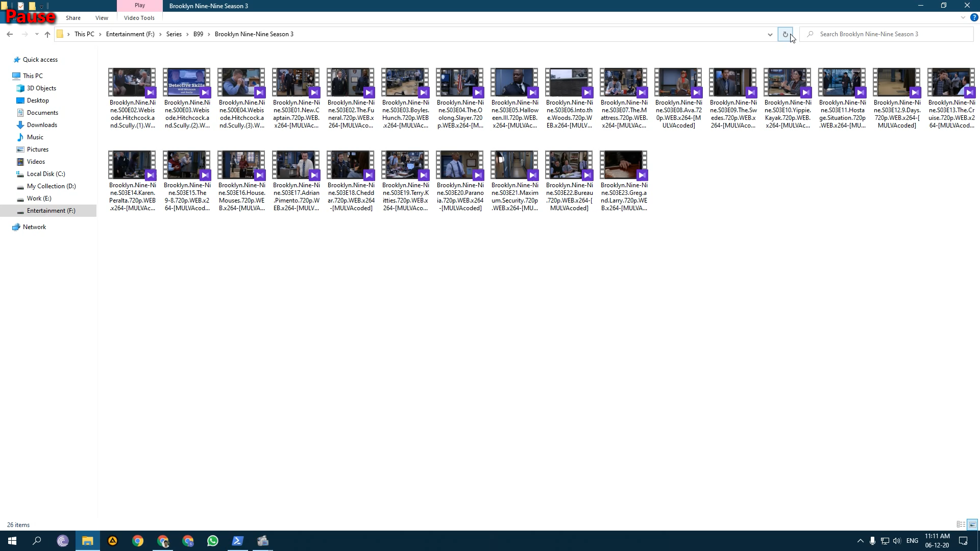Open Music in the sidebar
This screenshot has width=980, height=551.
(35, 137)
